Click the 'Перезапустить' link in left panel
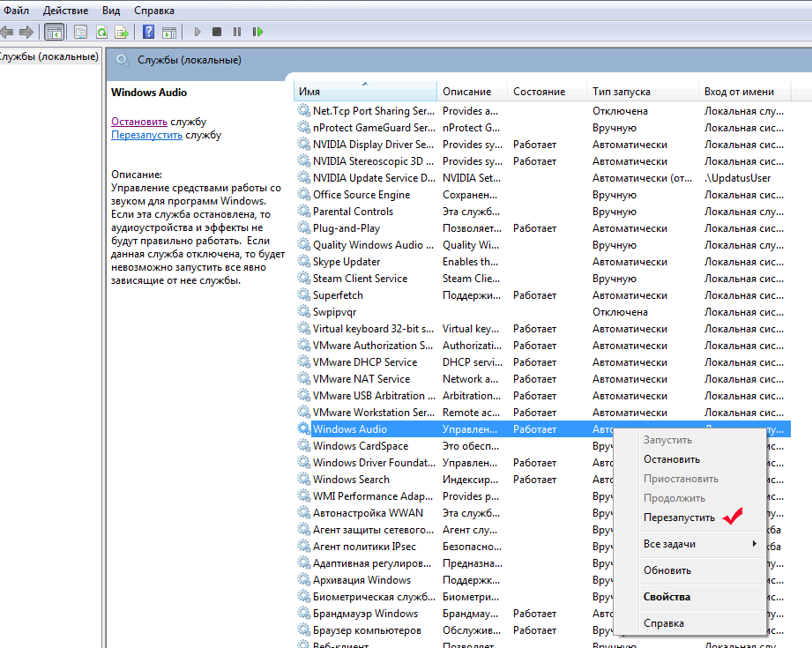 [146, 136]
